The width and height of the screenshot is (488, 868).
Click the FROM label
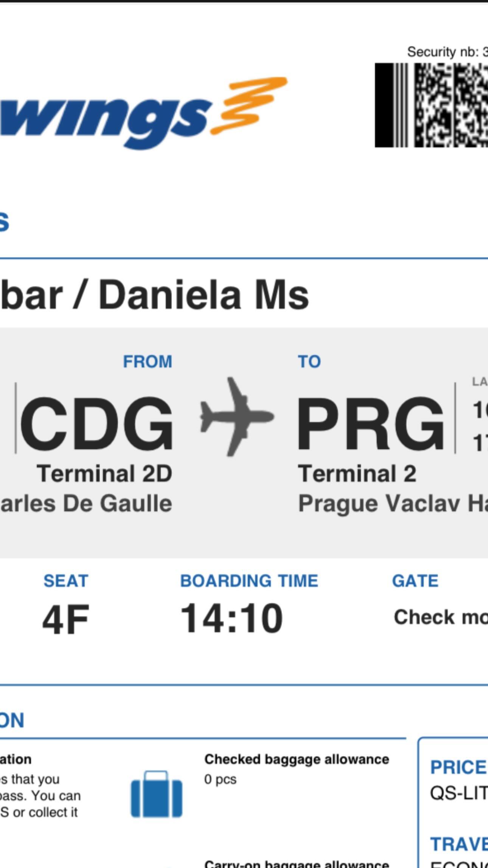click(x=148, y=362)
